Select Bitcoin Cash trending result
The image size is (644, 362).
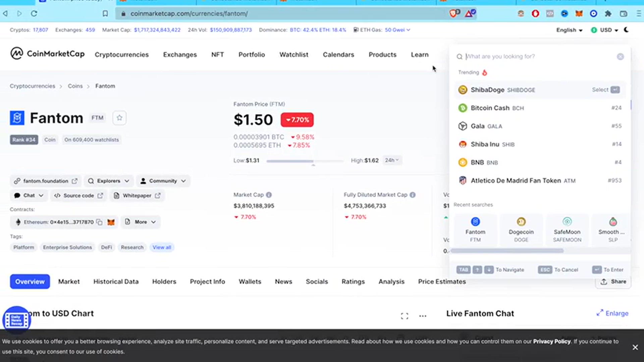click(540, 108)
